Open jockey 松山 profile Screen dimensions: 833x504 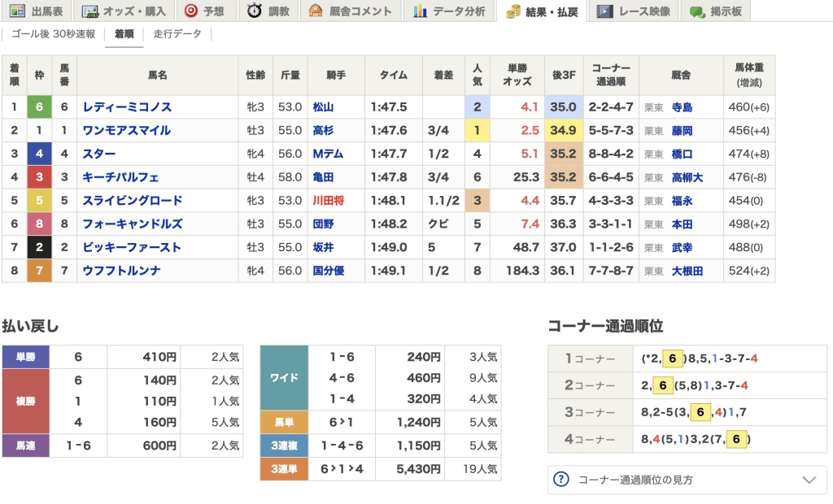(x=323, y=106)
